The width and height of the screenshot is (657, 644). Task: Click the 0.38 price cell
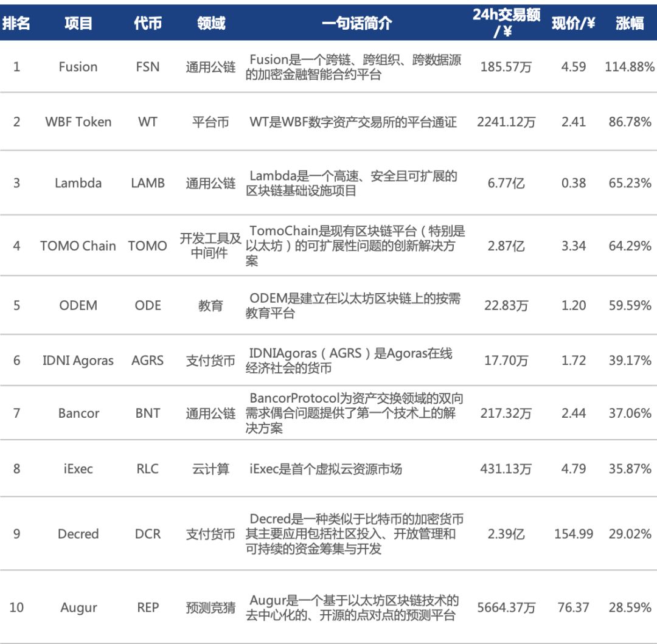pos(573,183)
